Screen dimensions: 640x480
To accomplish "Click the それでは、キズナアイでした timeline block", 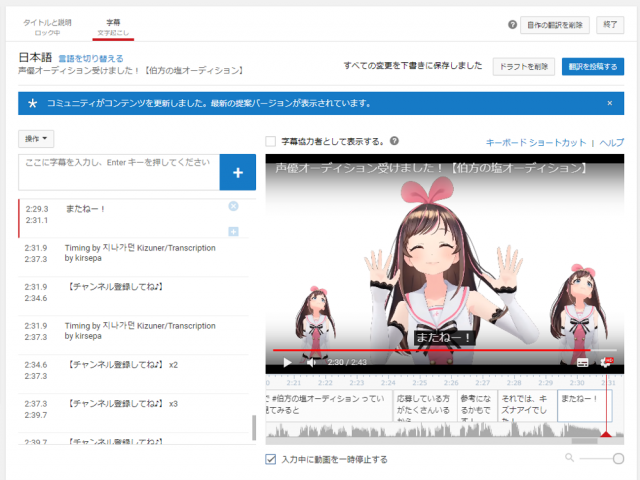I will (x=527, y=406).
